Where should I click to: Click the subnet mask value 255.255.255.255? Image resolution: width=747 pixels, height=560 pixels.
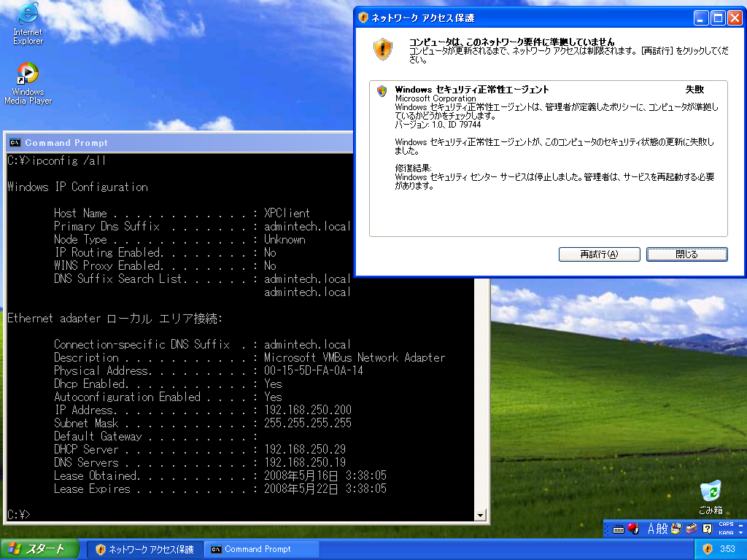(x=308, y=423)
